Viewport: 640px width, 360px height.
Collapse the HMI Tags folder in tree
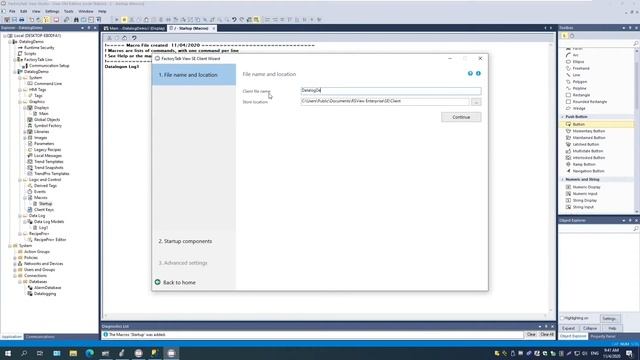point(20,90)
